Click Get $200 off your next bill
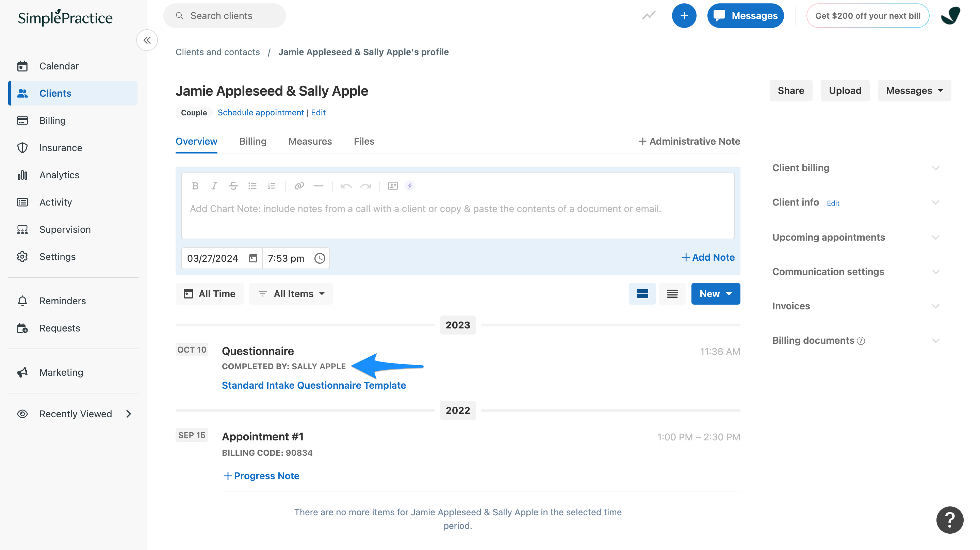This screenshot has height=550, width=980. click(867, 16)
